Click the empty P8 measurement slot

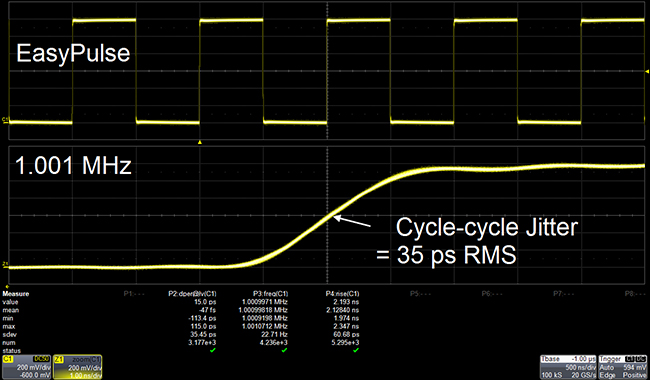tap(635, 294)
